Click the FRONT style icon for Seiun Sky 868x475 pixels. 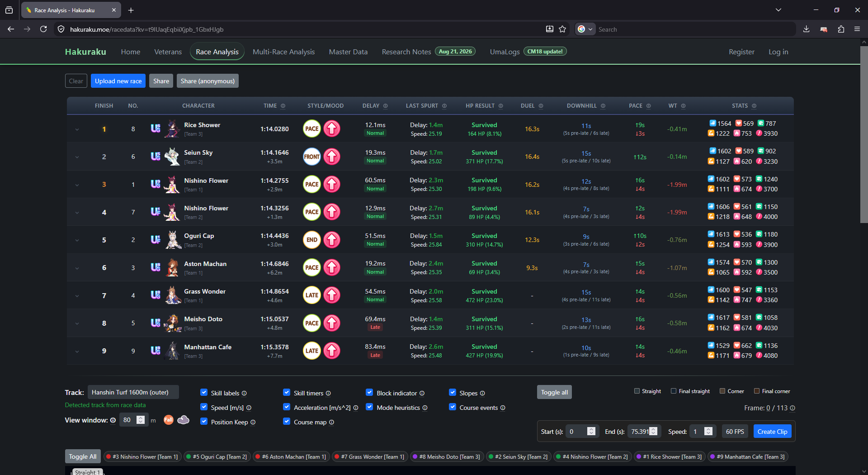coord(311,157)
